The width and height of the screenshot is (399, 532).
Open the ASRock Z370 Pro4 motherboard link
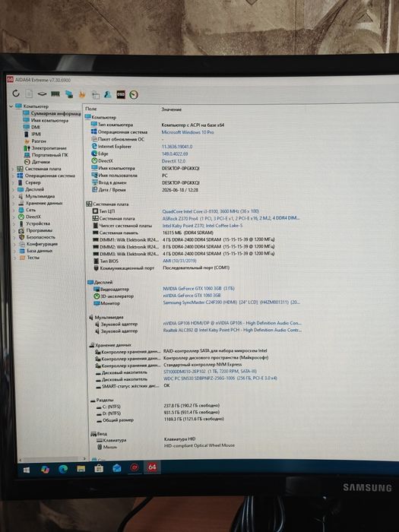(231, 218)
